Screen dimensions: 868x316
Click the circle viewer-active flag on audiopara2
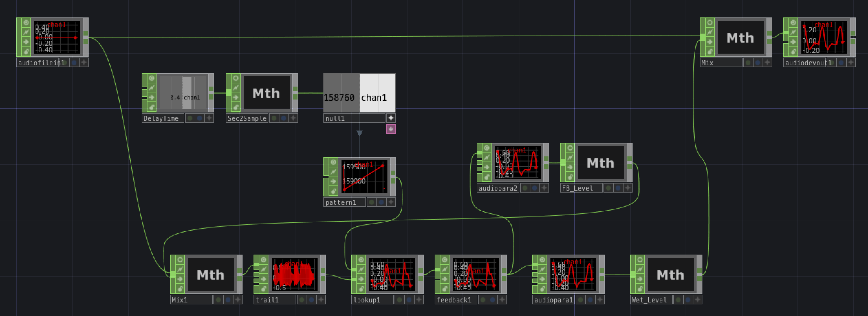pyautogui.click(x=487, y=148)
